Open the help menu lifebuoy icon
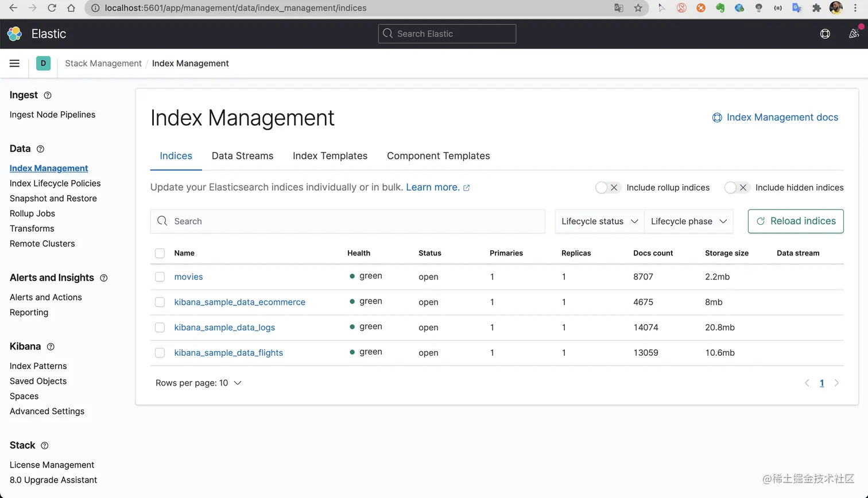 (x=825, y=34)
